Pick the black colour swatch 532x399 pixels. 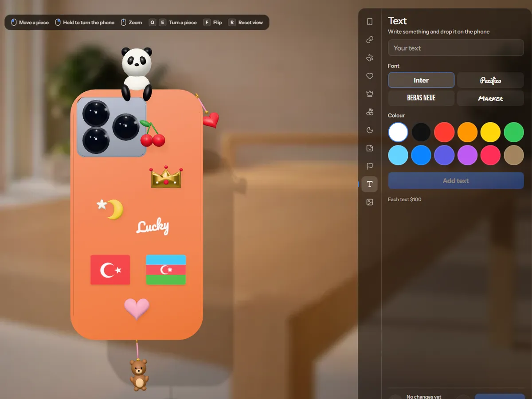[x=421, y=132]
